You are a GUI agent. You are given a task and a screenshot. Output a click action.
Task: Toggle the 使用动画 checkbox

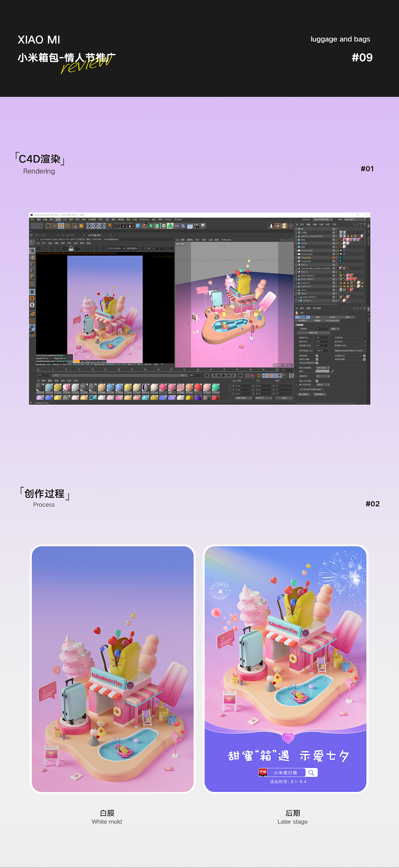pos(317,356)
